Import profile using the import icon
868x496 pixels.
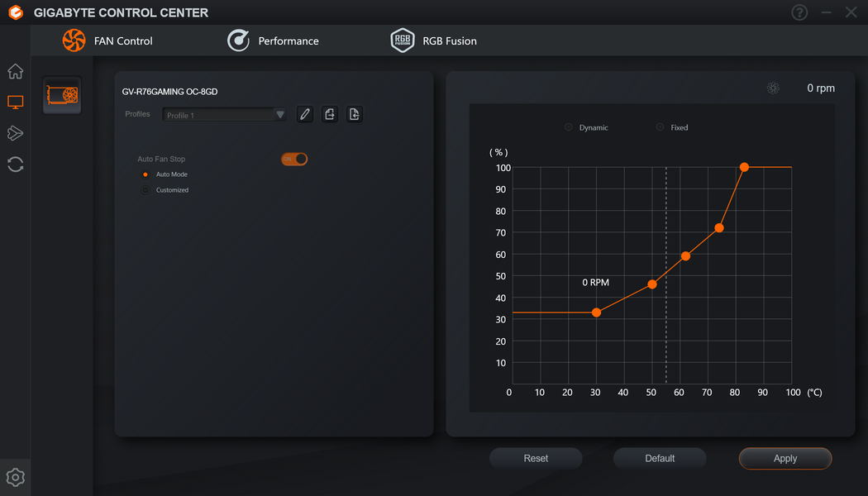pos(355,114)
